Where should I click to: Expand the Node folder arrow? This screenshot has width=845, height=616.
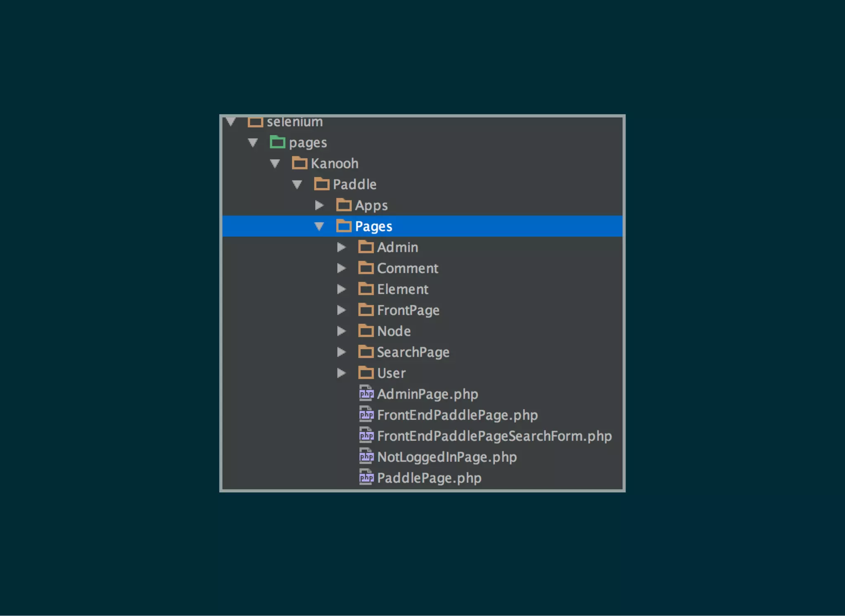341,331
